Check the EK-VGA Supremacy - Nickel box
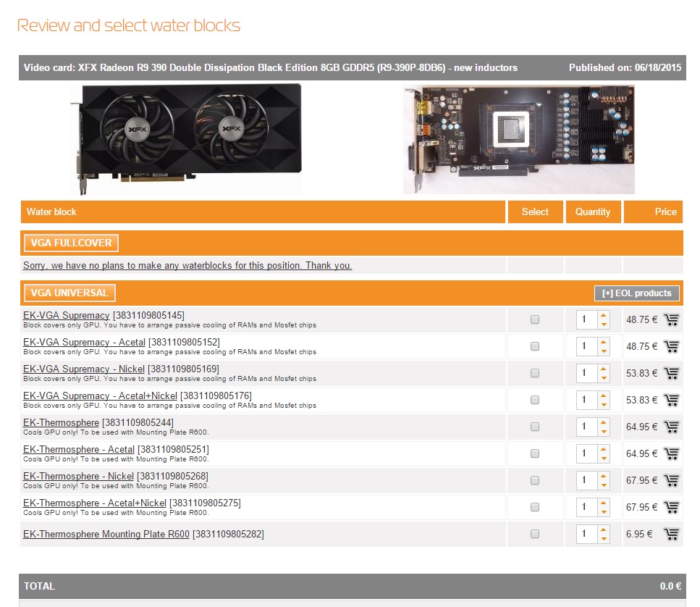This screenshot has width=700, height=607. [x=535, y=373]
